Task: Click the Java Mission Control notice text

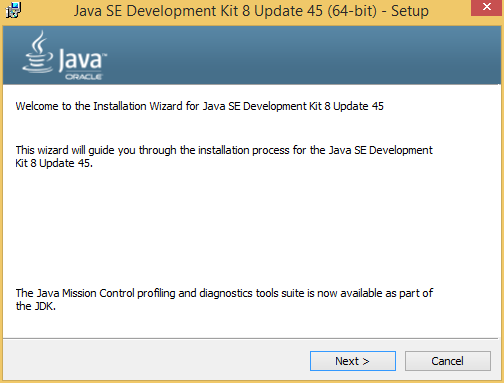Action: 224,299
